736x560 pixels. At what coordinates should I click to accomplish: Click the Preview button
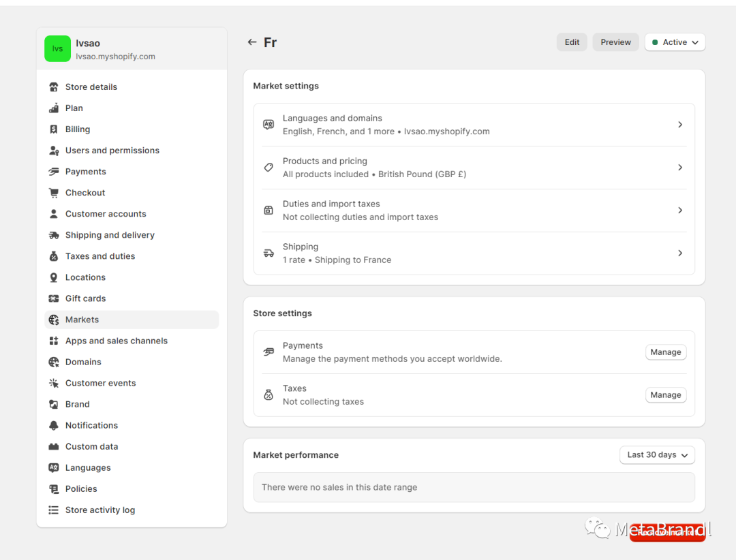tap(615, 42)
